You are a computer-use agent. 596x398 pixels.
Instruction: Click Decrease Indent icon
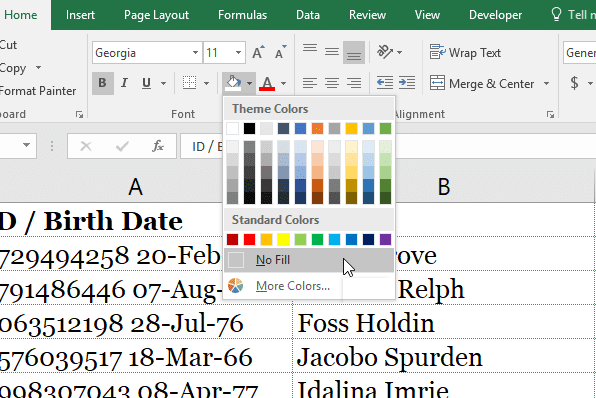385,82
